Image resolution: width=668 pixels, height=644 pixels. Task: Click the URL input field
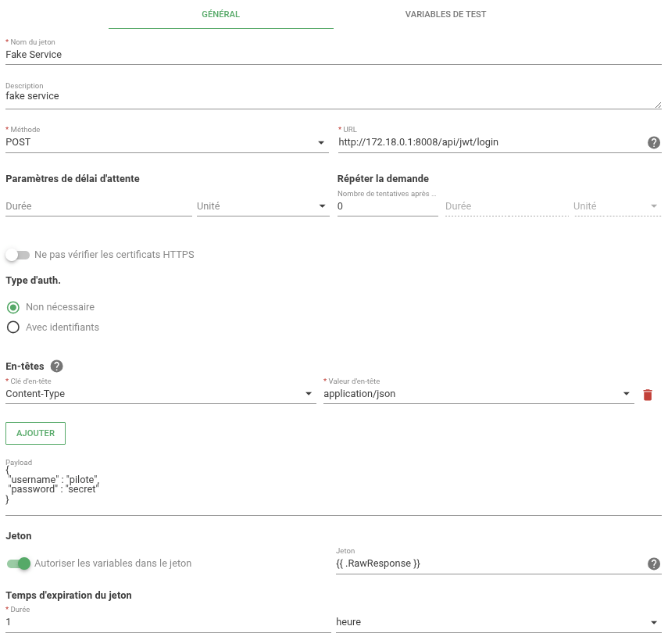pyautogui.click(x=489, y=142)
